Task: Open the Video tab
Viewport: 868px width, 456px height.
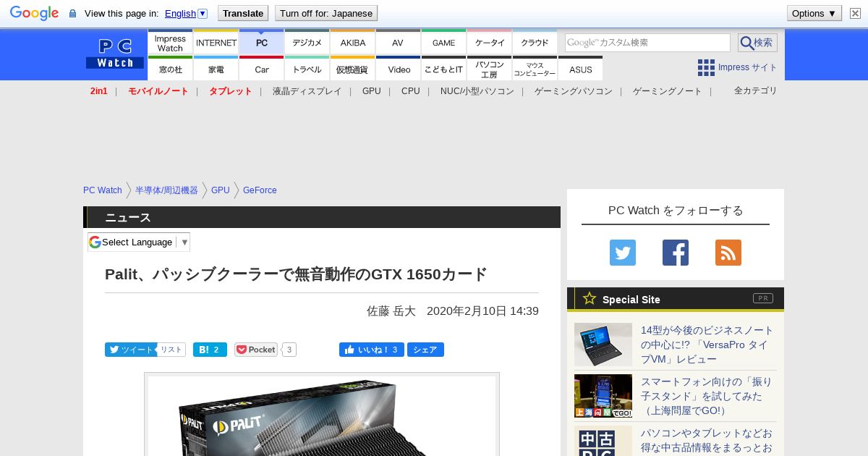Action: 399,69
